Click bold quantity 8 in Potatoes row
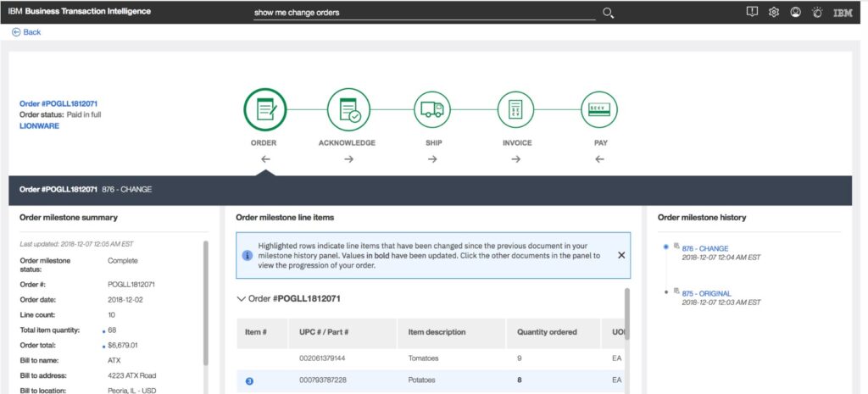 click(x=520, y=380)
